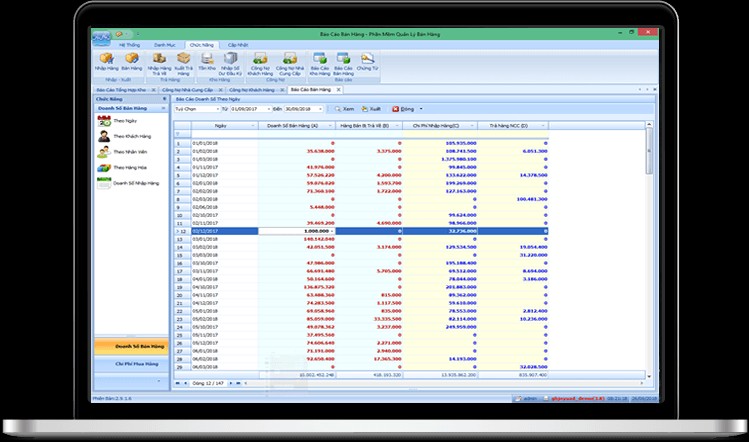The width and height of the screenshot is (749, 442).
Task: Switch to Chức Năng ribbon tab
Action: pyautogui.click(x=202, y=45)
